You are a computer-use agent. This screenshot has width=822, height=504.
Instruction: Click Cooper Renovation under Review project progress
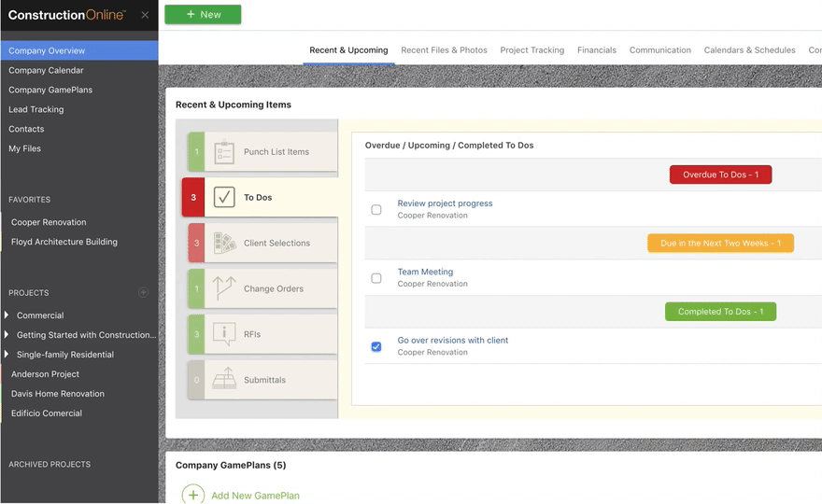pos(432,216)
